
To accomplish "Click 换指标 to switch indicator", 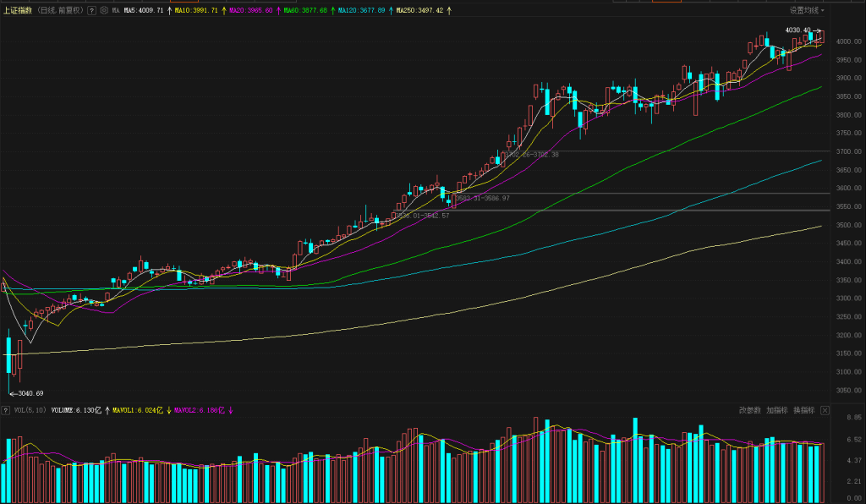I will pos(803,410).
